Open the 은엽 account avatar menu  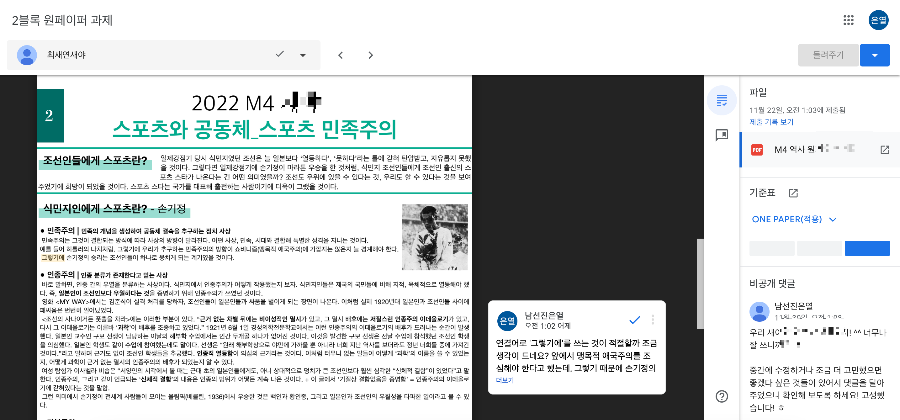click(x=878, y=20)
